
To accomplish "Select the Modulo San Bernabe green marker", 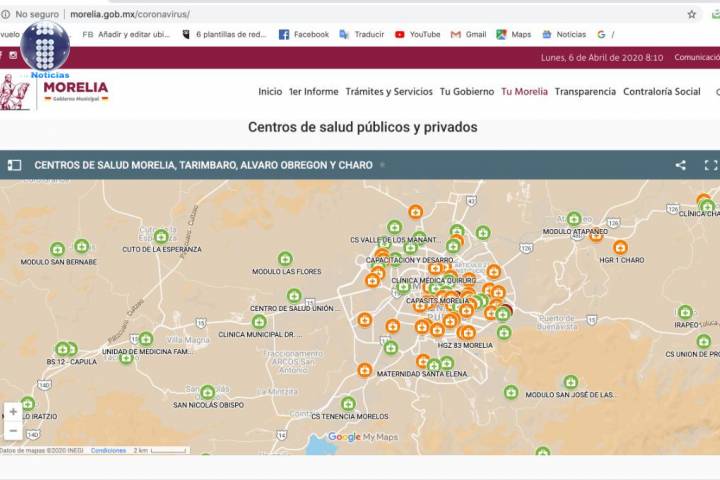I will 58,249.
